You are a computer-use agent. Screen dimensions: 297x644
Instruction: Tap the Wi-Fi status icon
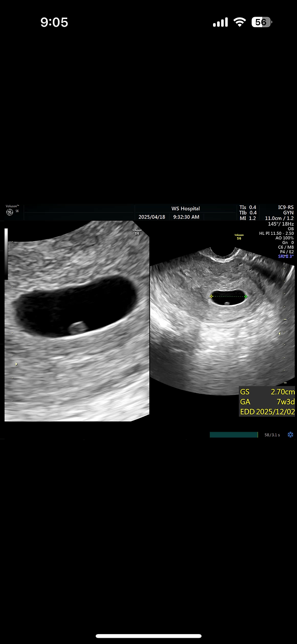239,22
